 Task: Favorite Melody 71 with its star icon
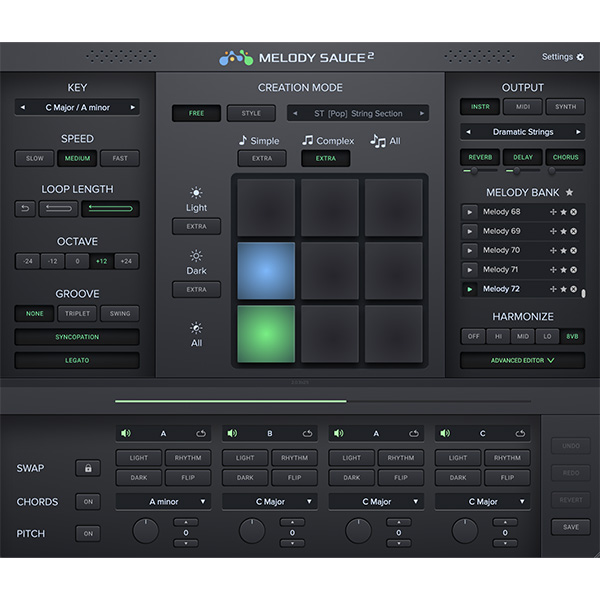point(563,270)
